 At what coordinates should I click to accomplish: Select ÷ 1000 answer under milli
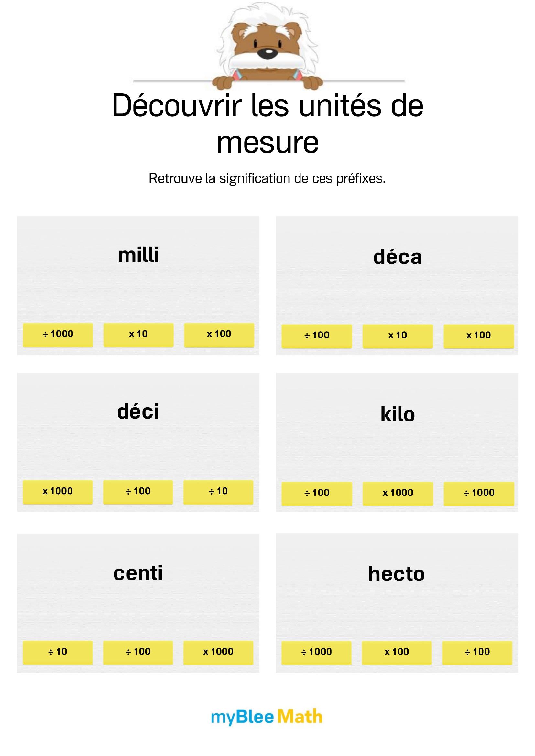58,335
